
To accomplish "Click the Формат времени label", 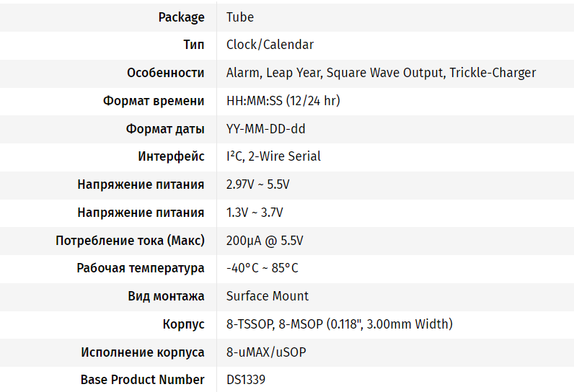I will click(x=154, y=101).
